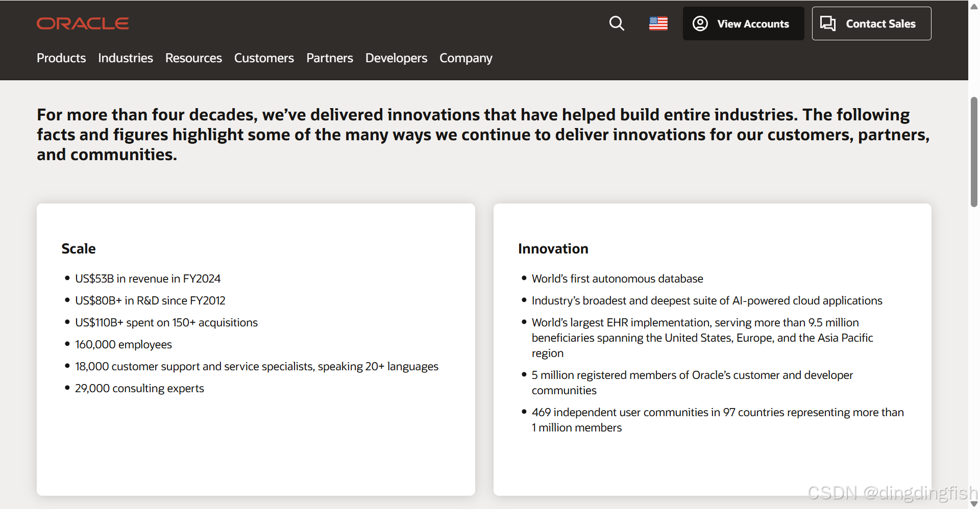
Task: Click the View Accounts button
Action: [x=743, y=23]
